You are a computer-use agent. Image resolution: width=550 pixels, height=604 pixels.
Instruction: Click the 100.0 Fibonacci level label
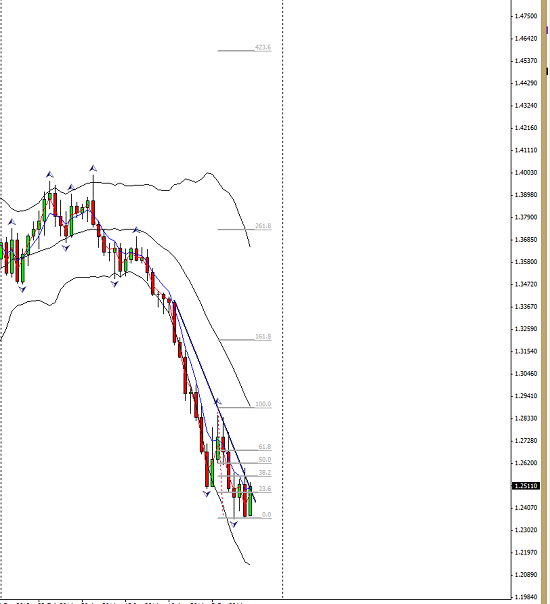pyautogui.click(x=263, y=404)
